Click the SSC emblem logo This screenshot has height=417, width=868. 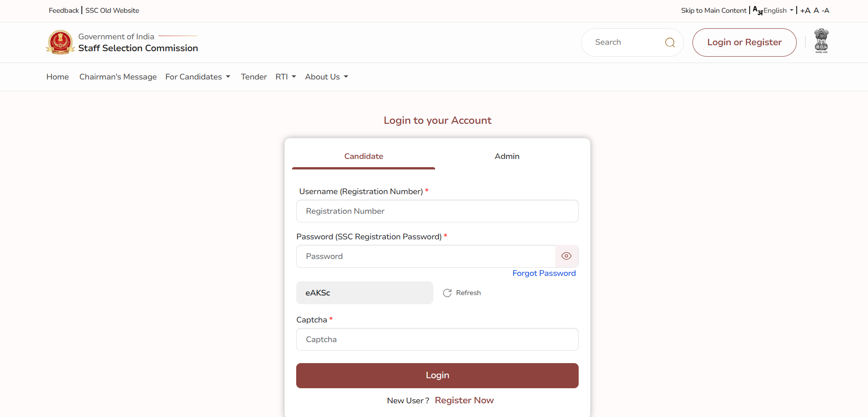click(x=60, y=42)
